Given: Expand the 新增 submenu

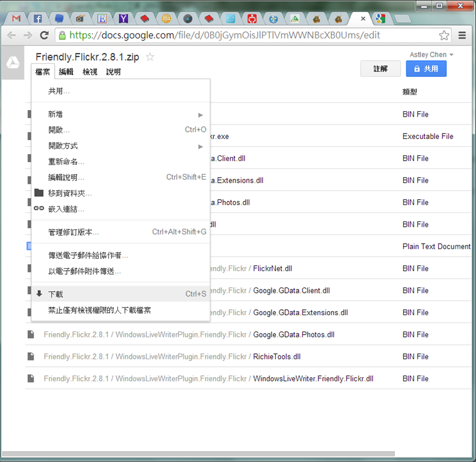Looking at the screenshot, I should click(x=121, y=114).
